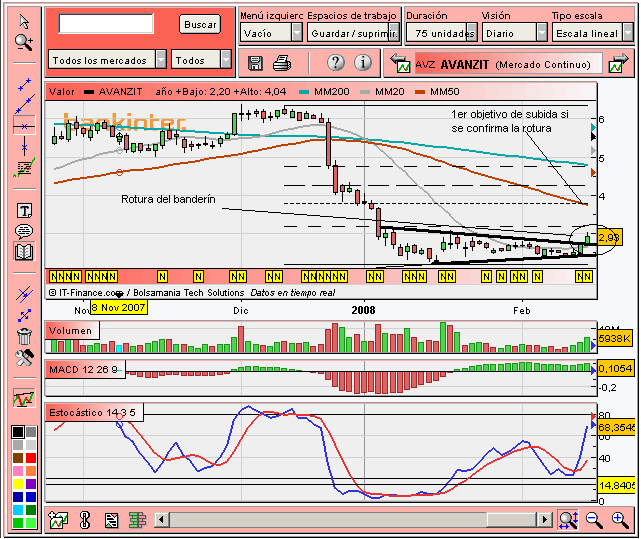Image resolution: width=641 pixels, height=539 pixels.
Task: Open the hammer and wrench settings tool
Action: tap(24, 357)
